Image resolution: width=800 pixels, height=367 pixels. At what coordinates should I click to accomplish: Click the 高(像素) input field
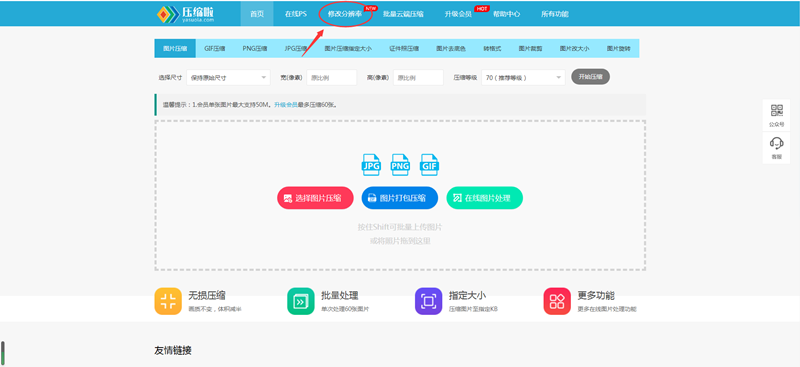(x=418, y=78)
